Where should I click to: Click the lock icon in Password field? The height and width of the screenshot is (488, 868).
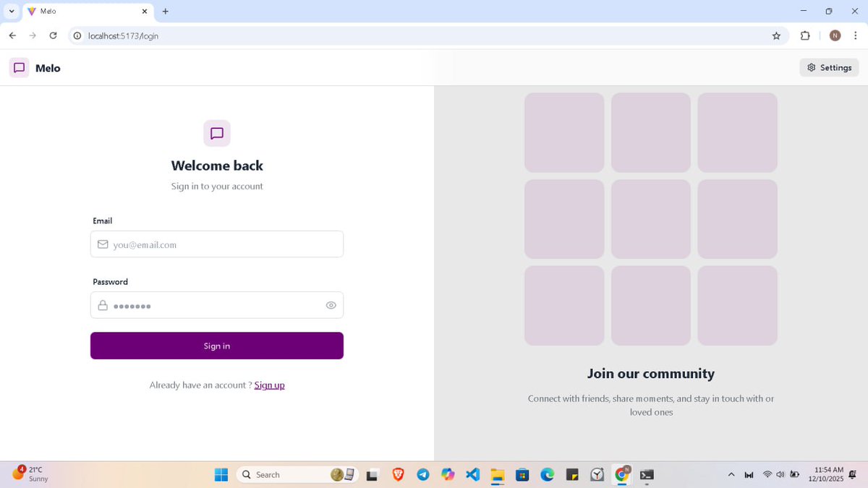coord(103,305)
